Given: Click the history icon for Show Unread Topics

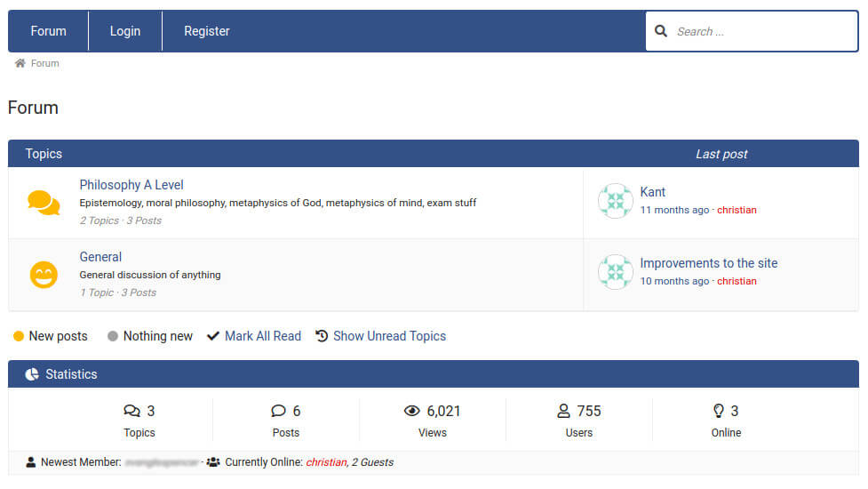Looking at the screenshot, I should (x=322, y=336).
